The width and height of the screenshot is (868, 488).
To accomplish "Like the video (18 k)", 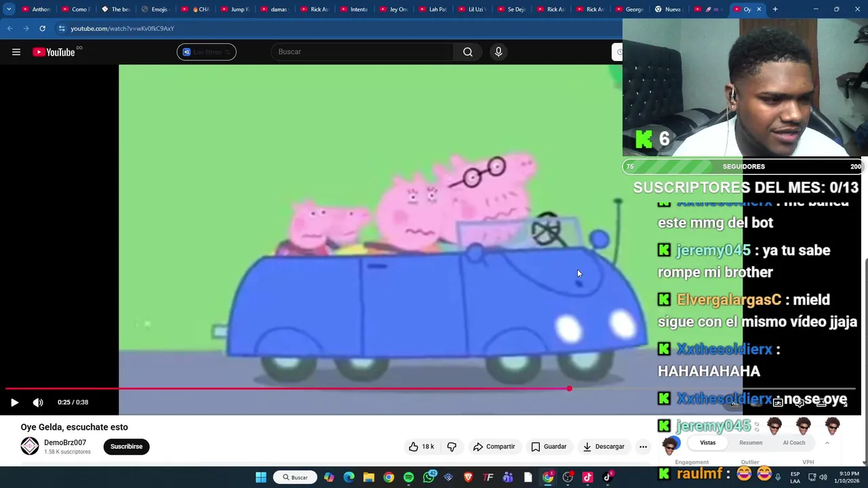I will click(x=421, y=447).
